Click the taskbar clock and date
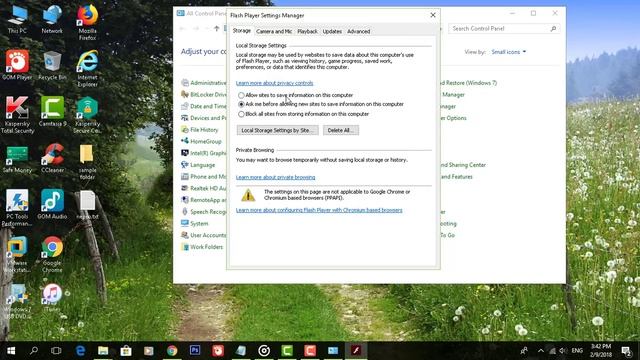Image resolution: width=640 pixels, height=360 pixels. pos(601,351)
